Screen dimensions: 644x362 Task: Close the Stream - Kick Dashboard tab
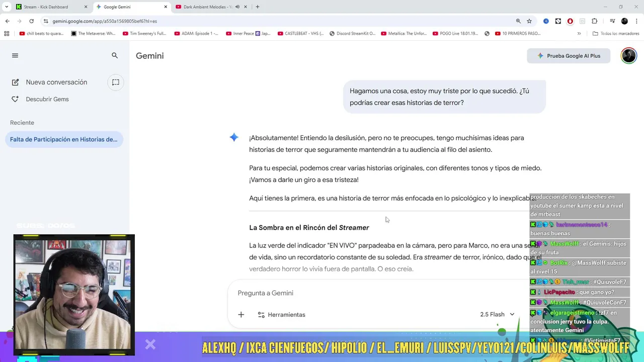coord(86,7)
